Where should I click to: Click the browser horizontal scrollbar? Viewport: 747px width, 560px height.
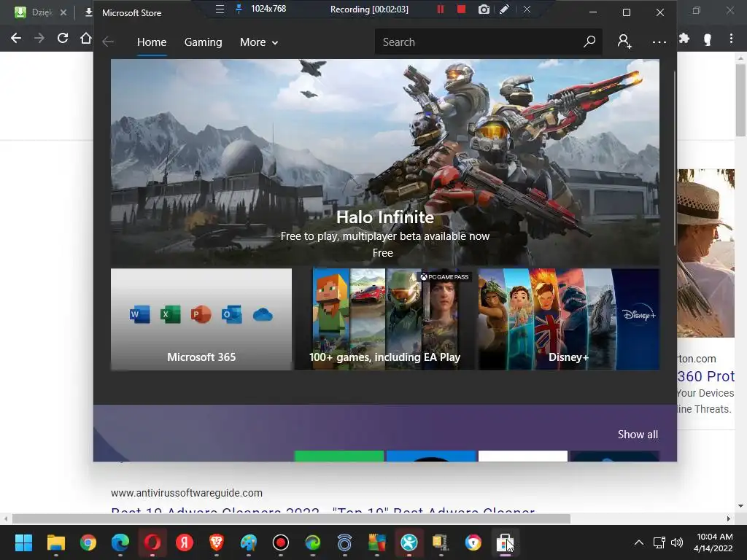pos(291,518)
